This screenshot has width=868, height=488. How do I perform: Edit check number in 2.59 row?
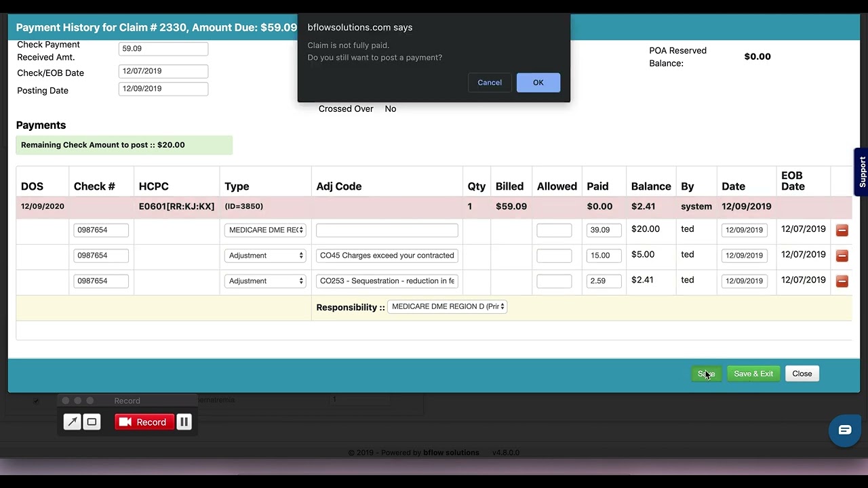[x=101, y=281]
